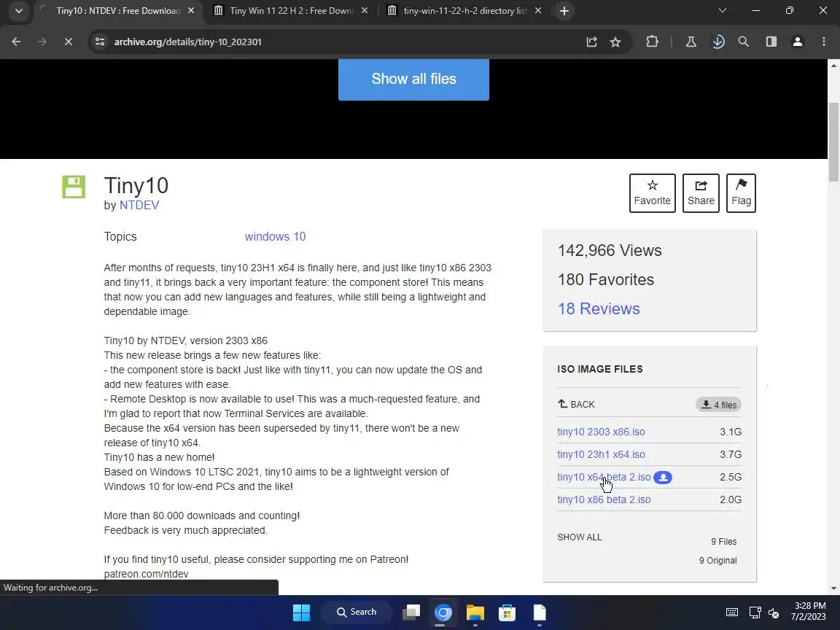Download tiny10 x86 beta 2.iso
840x630 pixels.
pyautogui.click(x=604, y=499)
